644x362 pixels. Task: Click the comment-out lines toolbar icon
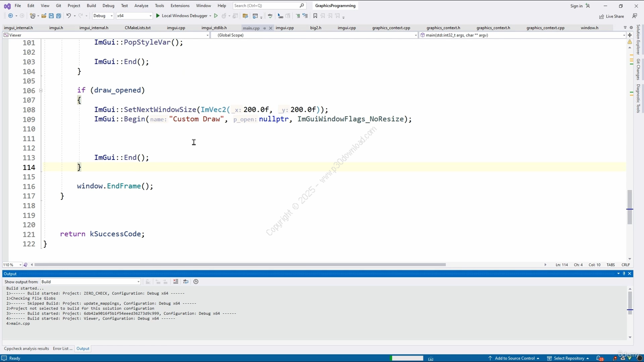(297, 16)
